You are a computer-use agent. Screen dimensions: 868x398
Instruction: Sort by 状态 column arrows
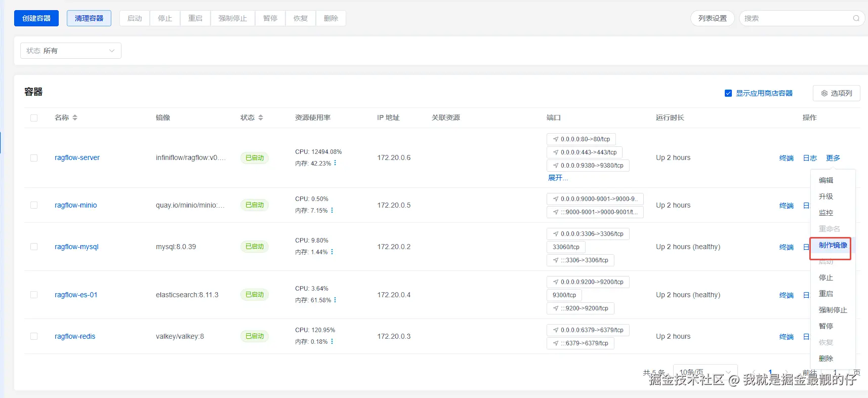(261, 117)
